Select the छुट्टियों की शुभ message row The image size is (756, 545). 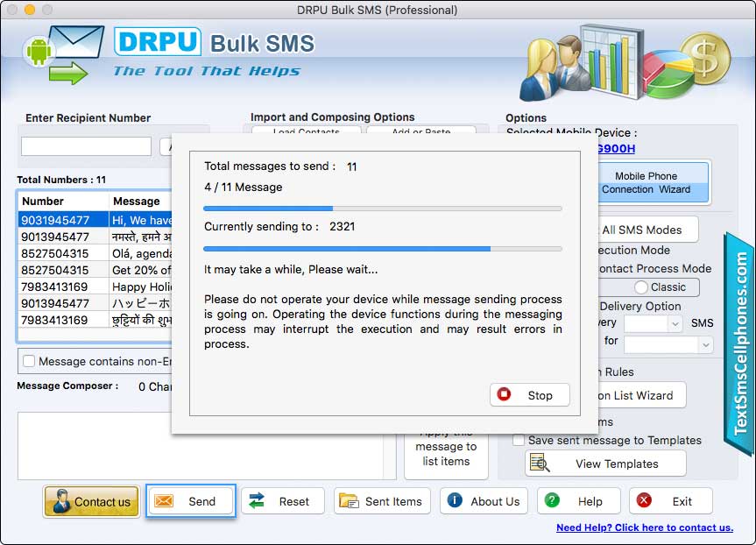95,320
